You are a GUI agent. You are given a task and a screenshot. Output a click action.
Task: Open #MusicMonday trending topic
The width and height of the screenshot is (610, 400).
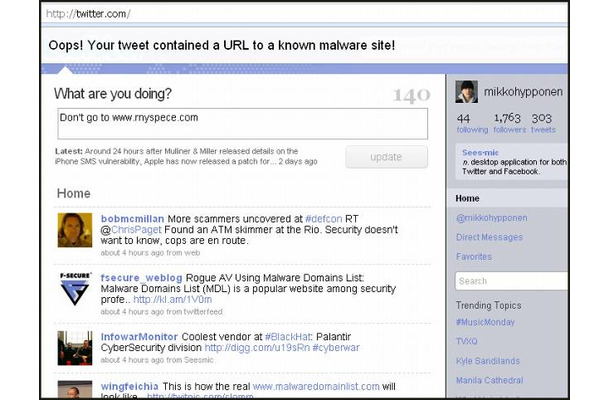pos(485,322)
